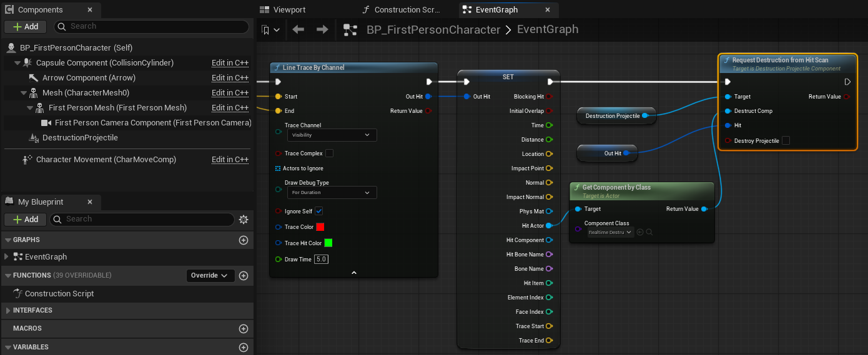Add a new variable with plus icon
This screenshot has width=868, height=355.
coord(244,348)
